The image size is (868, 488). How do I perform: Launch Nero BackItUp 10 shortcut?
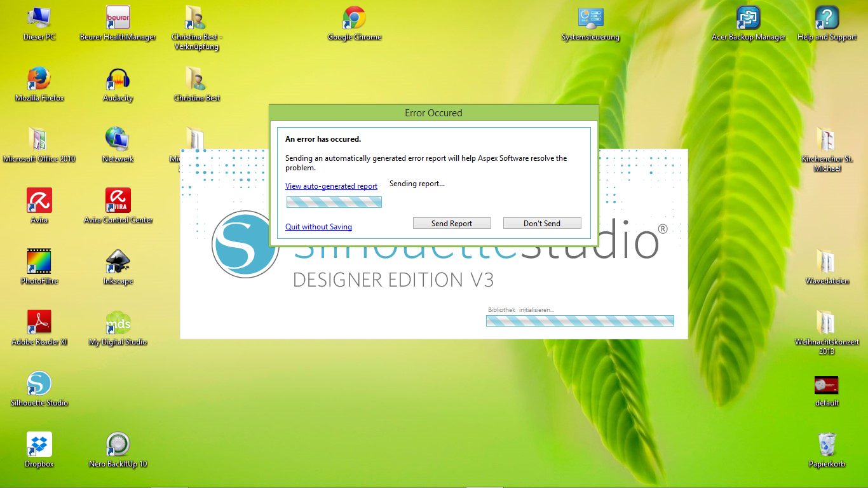(x=118, y=451)
